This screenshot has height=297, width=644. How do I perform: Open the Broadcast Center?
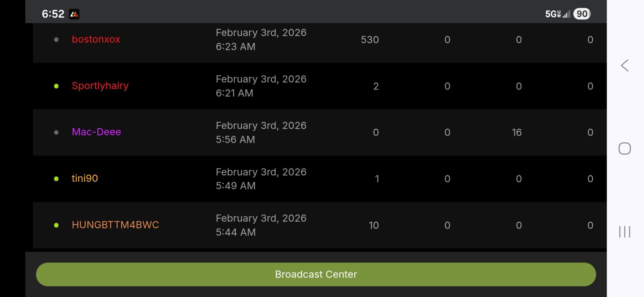316,274
